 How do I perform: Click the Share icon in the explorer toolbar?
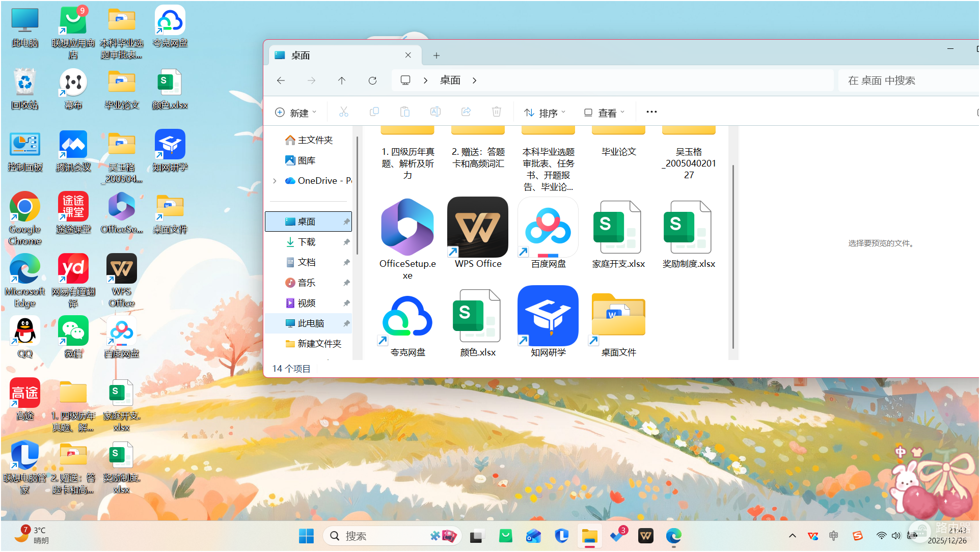(x=466, y=112)
